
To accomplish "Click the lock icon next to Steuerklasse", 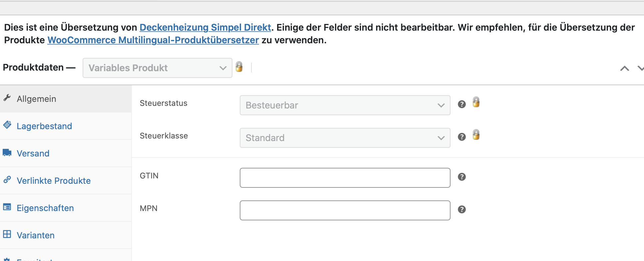I will [x=476, y=135].
